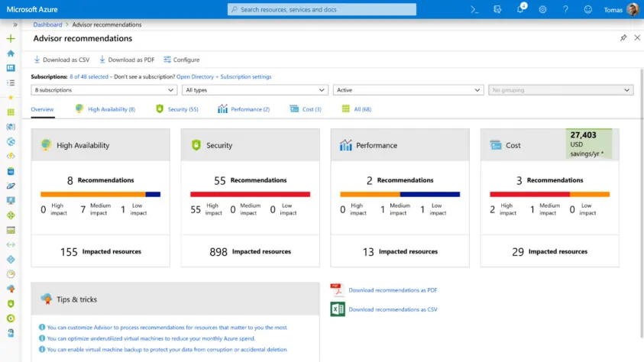Click Download as CSV in toolbar

(62, 60)
